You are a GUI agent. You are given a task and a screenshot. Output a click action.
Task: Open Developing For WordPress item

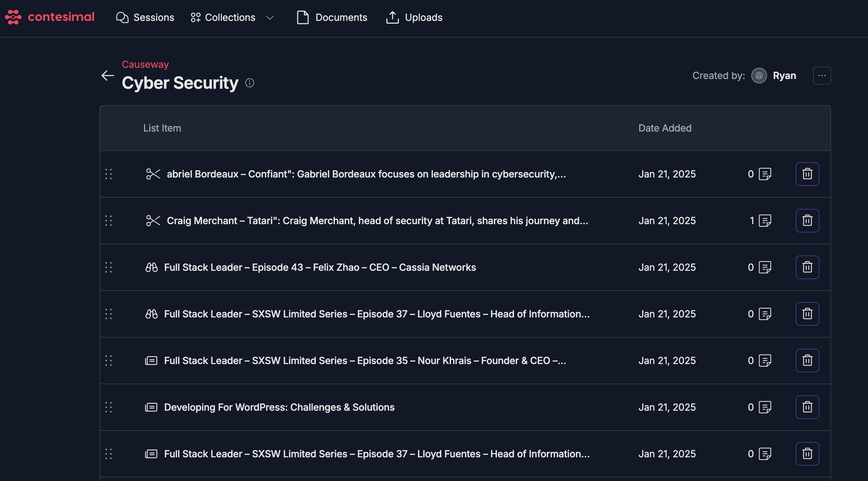click(x=279, y=407)
